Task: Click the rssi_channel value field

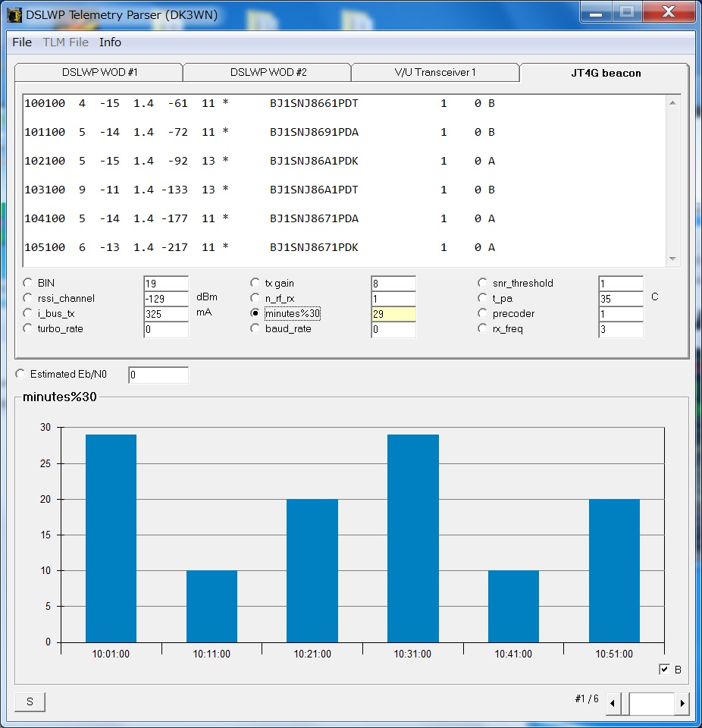Action: coord(166,299)
